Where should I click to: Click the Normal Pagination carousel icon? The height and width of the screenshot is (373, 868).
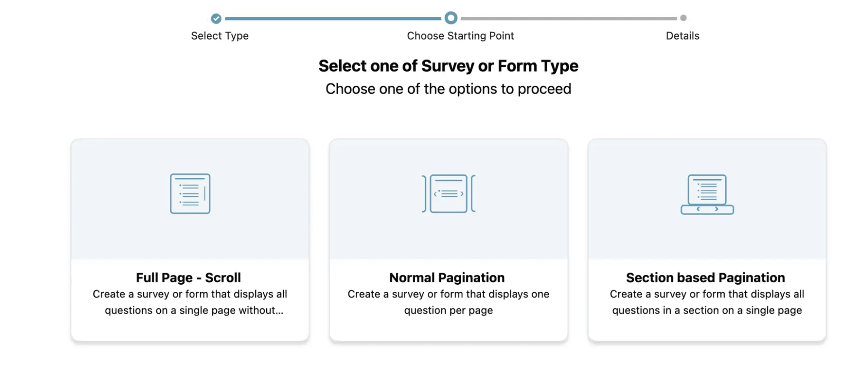[x=449, y=193]
